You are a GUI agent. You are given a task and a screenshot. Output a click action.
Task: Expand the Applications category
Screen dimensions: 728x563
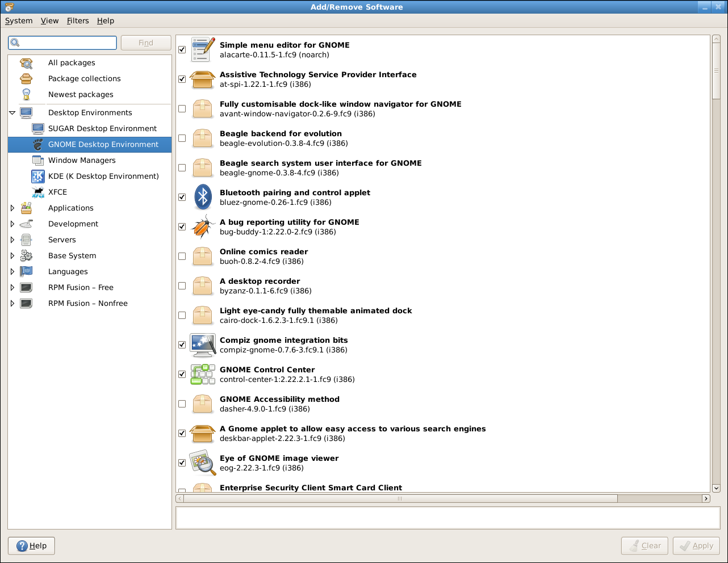[12, 208]
